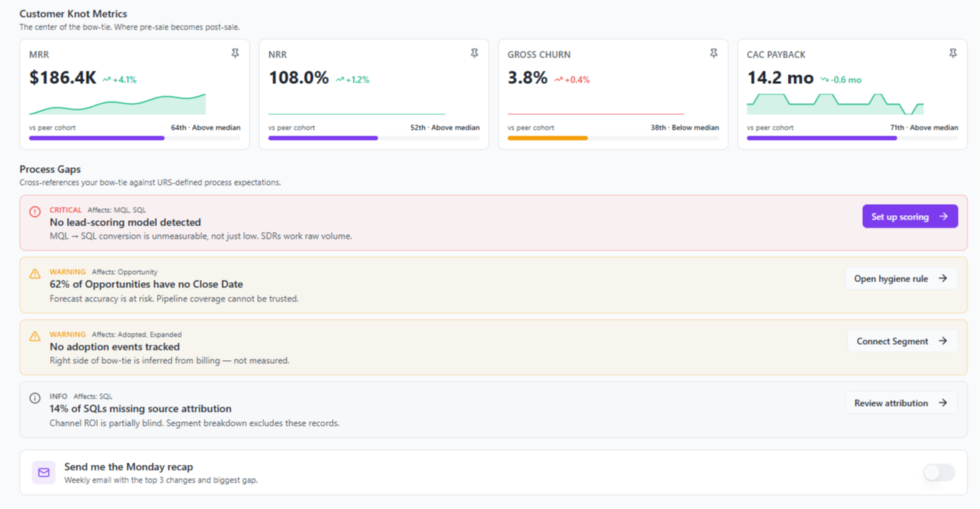Click the CAC Payback peer cohort bar
980x509 pixels.
click(853, 138)
